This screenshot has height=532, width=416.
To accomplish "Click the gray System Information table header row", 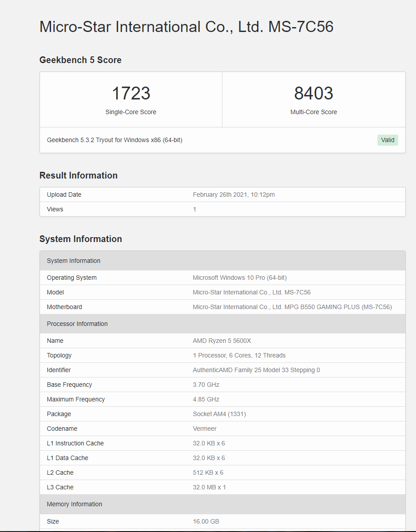I will click(222, 261).
